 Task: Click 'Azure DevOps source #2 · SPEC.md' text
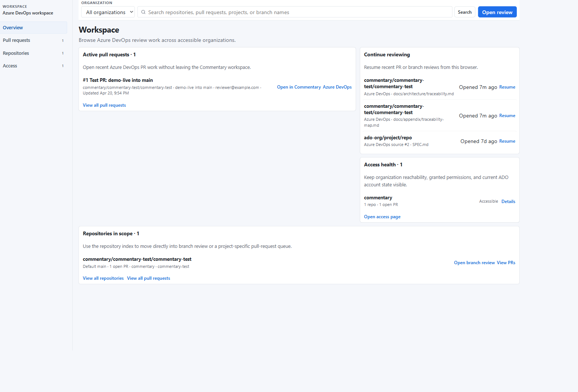(396, 144)
